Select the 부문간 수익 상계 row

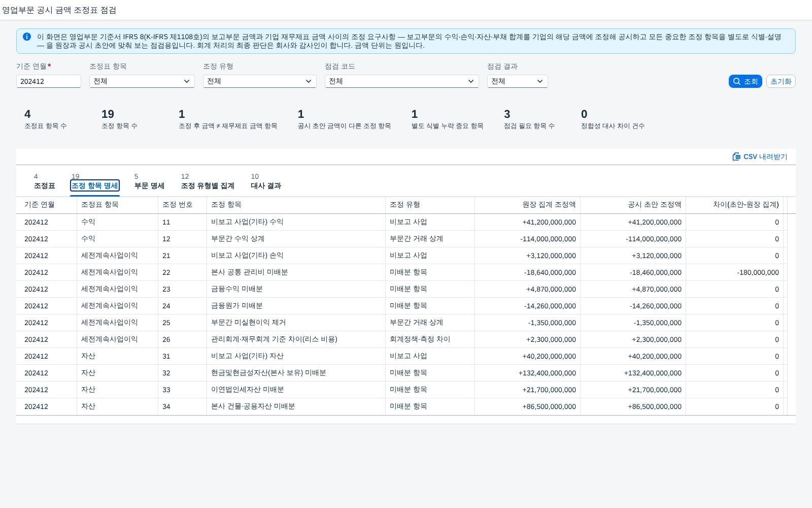[x=406, y=239]
